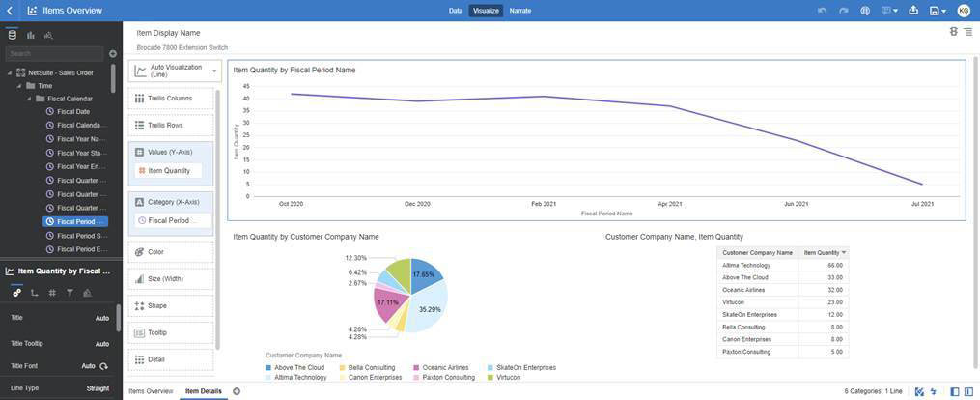Click the Straight value for Line Type
Screen dimensions: 980x400
click(98, 388)
